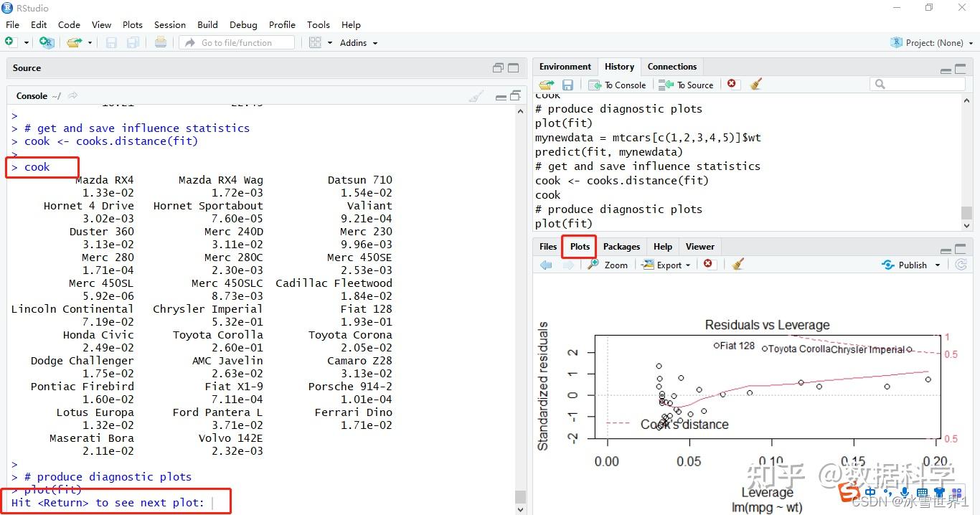Maximize the Plots pane
The height and width of the screenshot is (515, 980).
pos(961,248)
